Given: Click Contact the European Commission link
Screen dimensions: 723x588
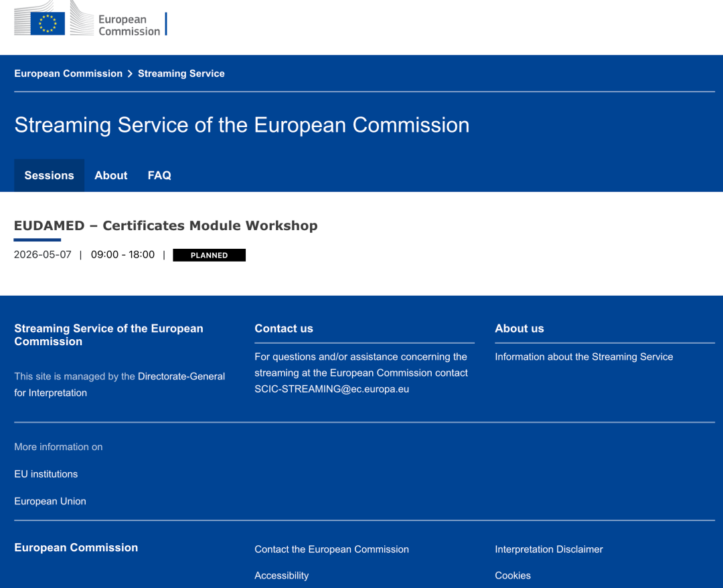Looking at the screenshot, I should [x=331, y=549].
